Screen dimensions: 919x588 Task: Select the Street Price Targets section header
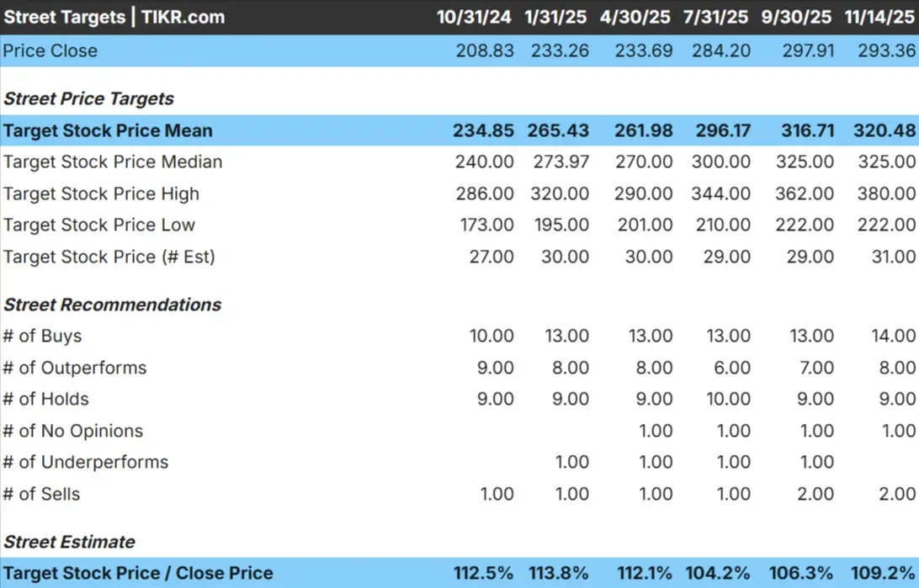point(88,98)
